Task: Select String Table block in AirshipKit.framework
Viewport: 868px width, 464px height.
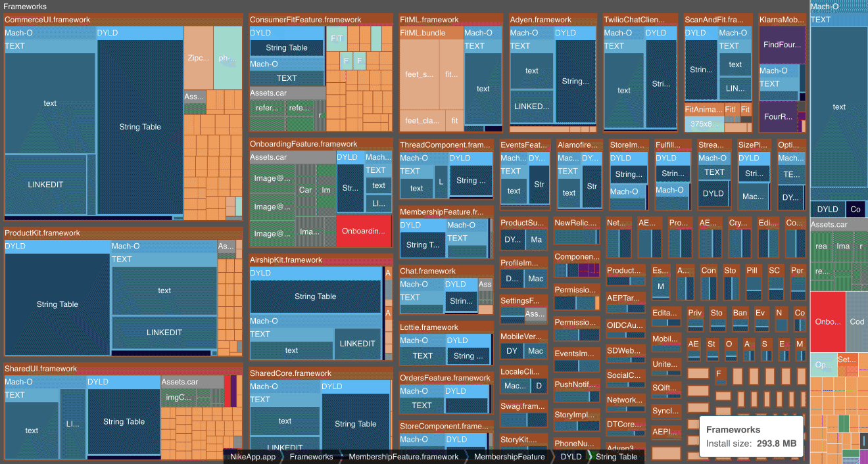Action: click(315, 296)
